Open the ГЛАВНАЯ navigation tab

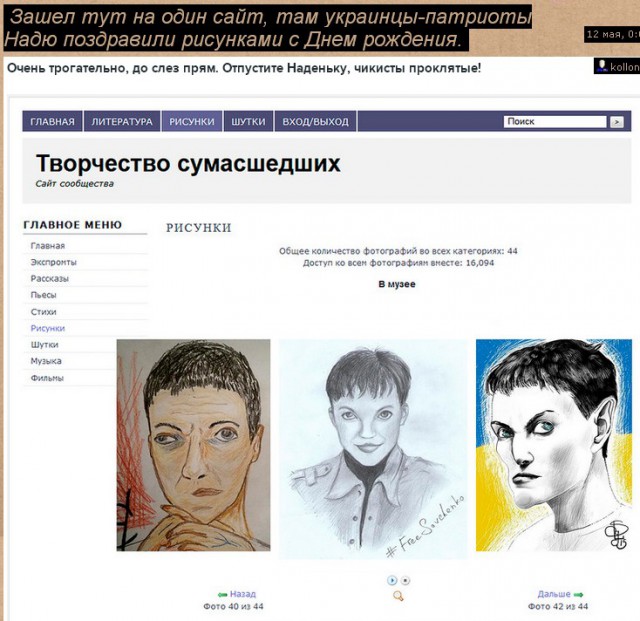point(52,122)
